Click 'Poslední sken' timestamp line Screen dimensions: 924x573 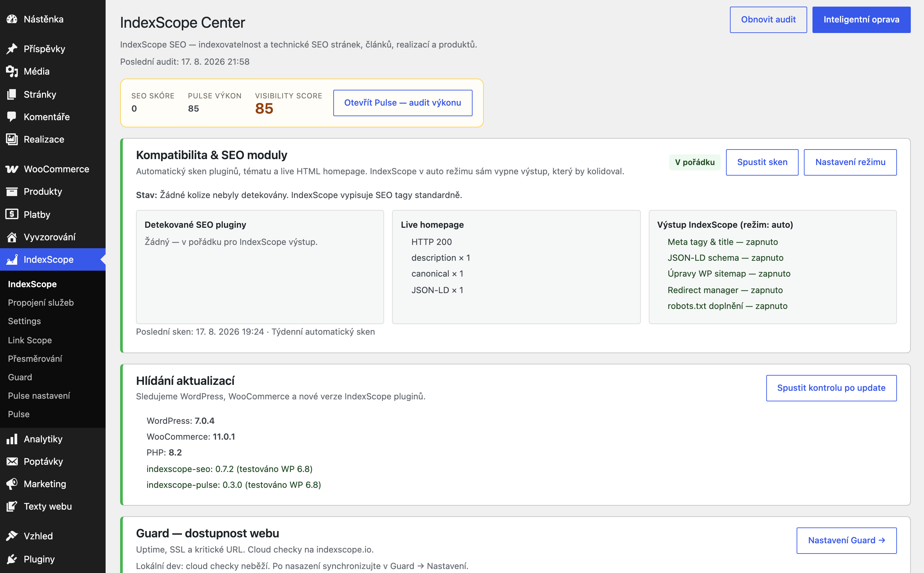(255, 332)
